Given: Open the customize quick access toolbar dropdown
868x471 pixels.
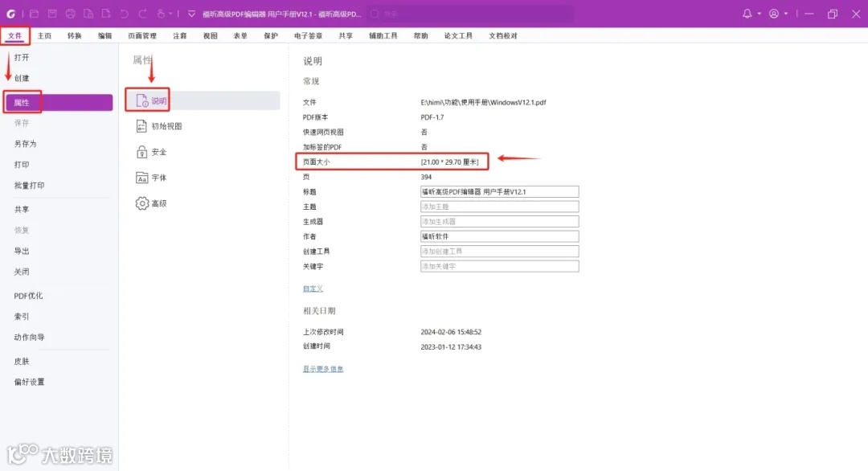Looking at the screenshot, I should (x=191, y=14).
